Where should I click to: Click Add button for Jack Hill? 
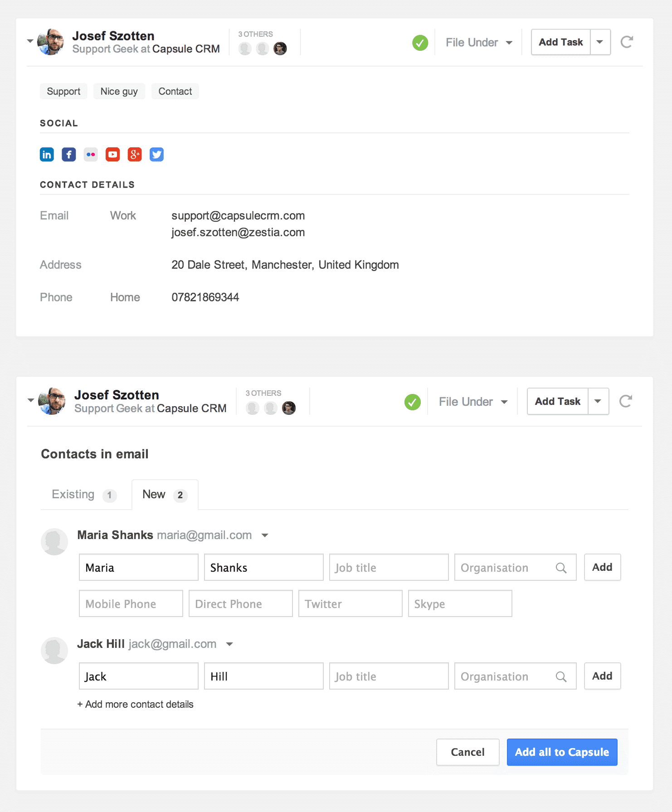pos(602,676)
